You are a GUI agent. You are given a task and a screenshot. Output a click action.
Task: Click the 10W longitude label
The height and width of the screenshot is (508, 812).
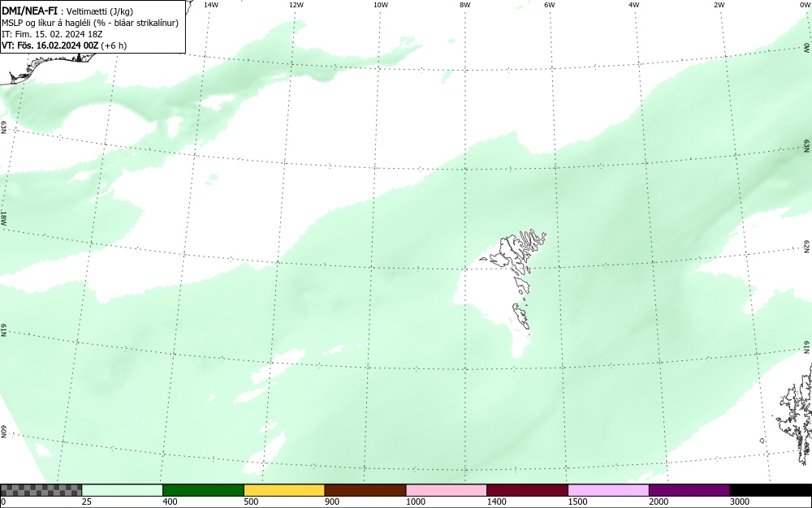click(x=381, y=5)
